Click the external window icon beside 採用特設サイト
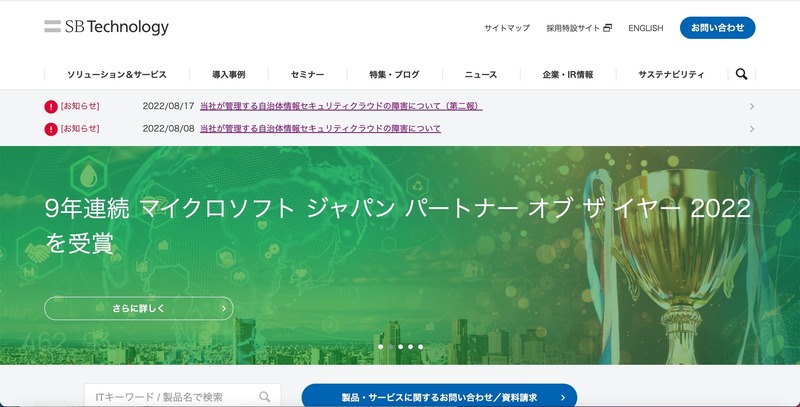800x407 pixels. click(x=607, y=28)
